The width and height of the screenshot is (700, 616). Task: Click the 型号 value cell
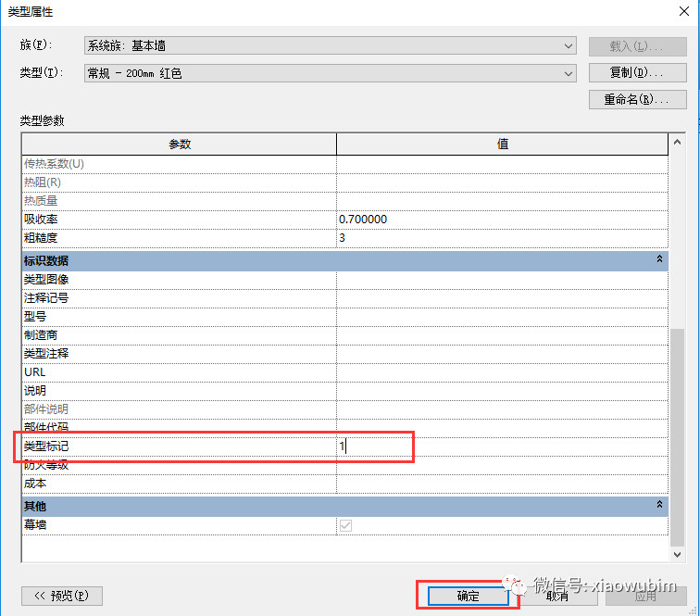(x=502, y=317)
